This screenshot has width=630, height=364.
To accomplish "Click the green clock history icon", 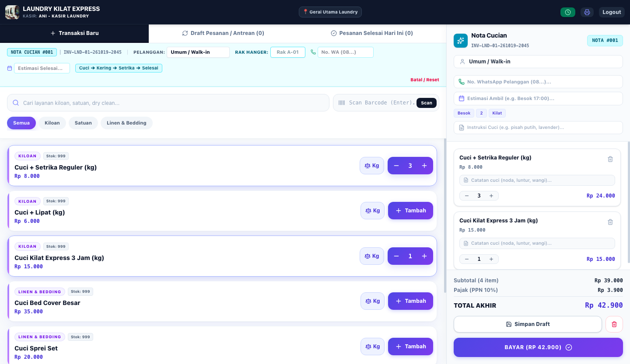I will pyautogui.click(x=568, y=12).
